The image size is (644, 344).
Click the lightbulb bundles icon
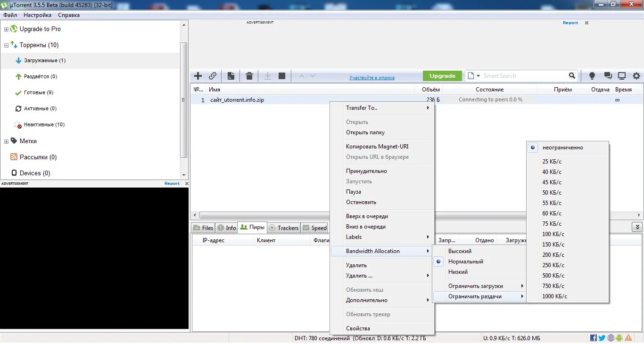tap(592, 76)
